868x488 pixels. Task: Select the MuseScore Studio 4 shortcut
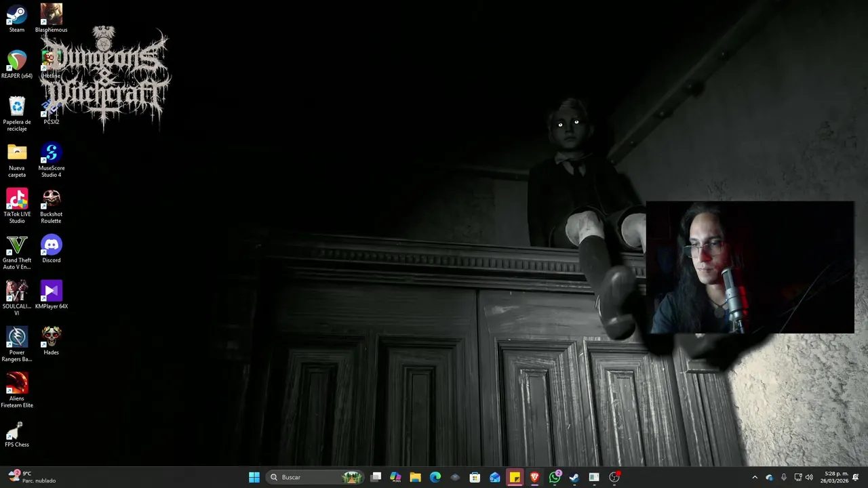(x=51, y=160)
